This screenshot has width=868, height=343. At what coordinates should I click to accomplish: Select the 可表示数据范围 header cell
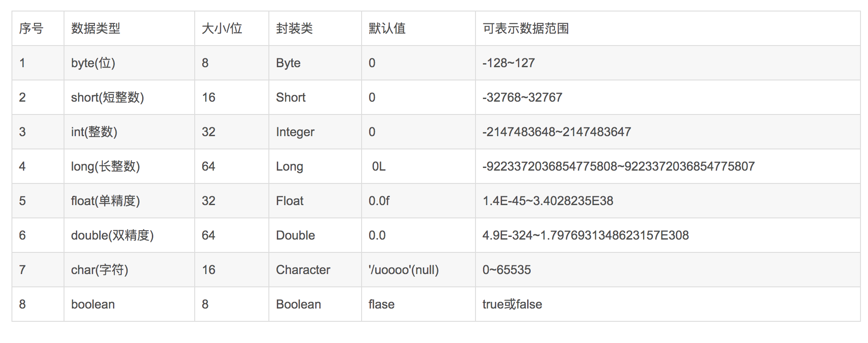526,29
